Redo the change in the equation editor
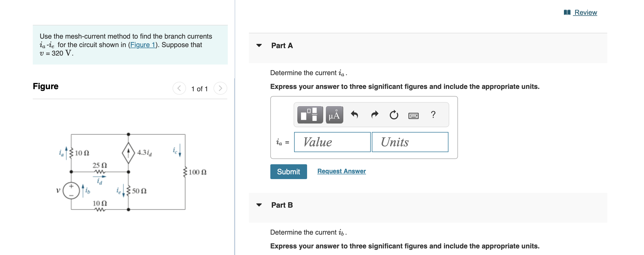644x255 pixels. [374, 115]
